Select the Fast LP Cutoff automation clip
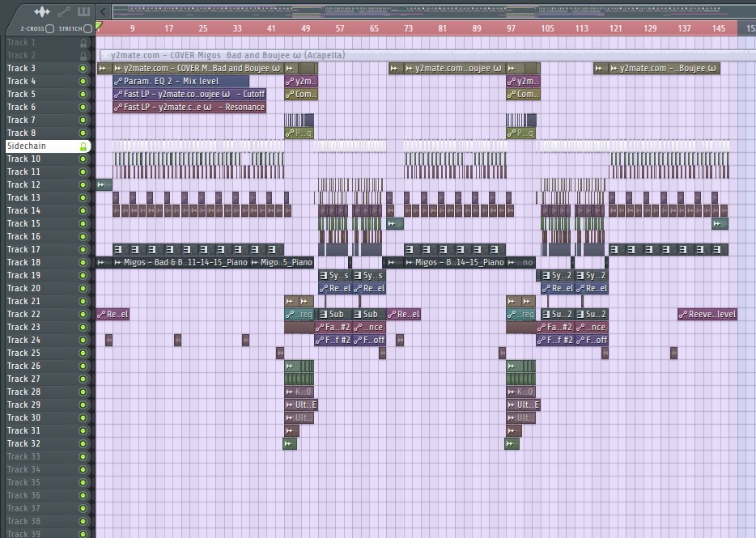Image resolution: width=756 pixels, height=538 pixels. (x=189, y=94)
